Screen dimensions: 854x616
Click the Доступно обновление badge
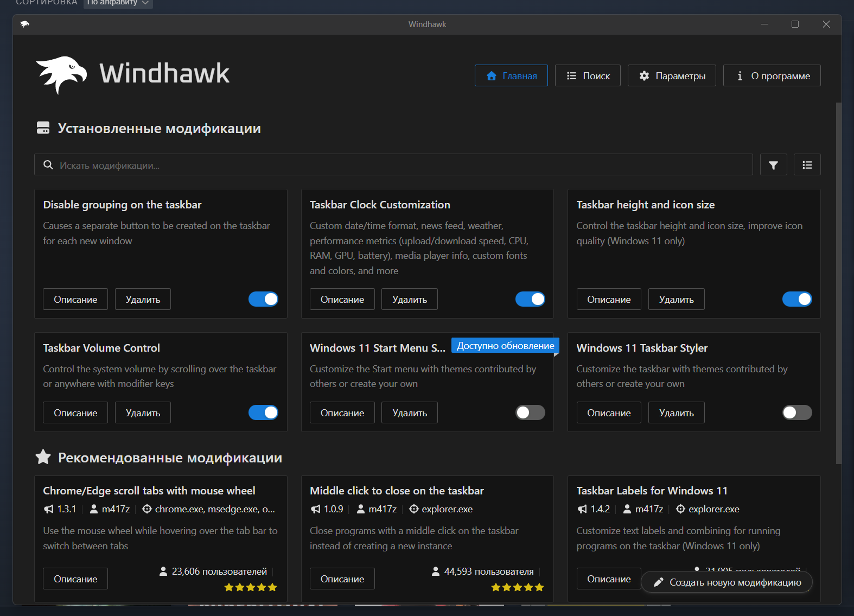coord(505,346)
